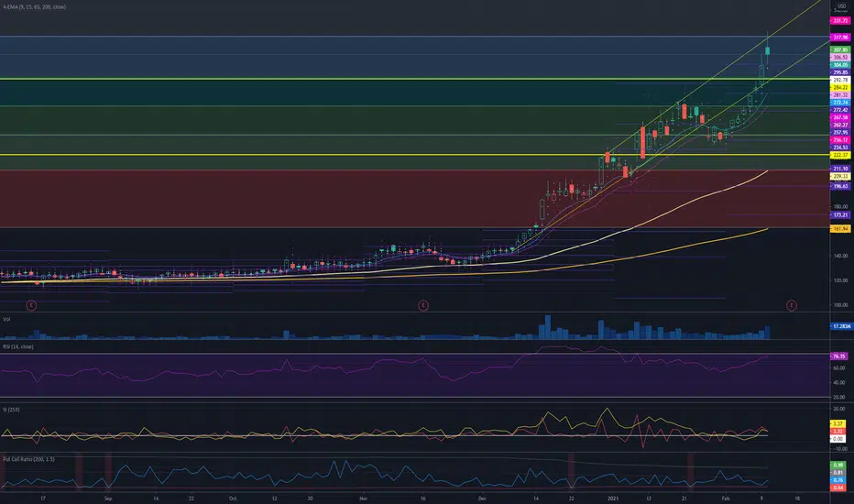Click the 284.22 yellow price label
This screenshot has width=854, height=504.
click(x=840, y=88)
